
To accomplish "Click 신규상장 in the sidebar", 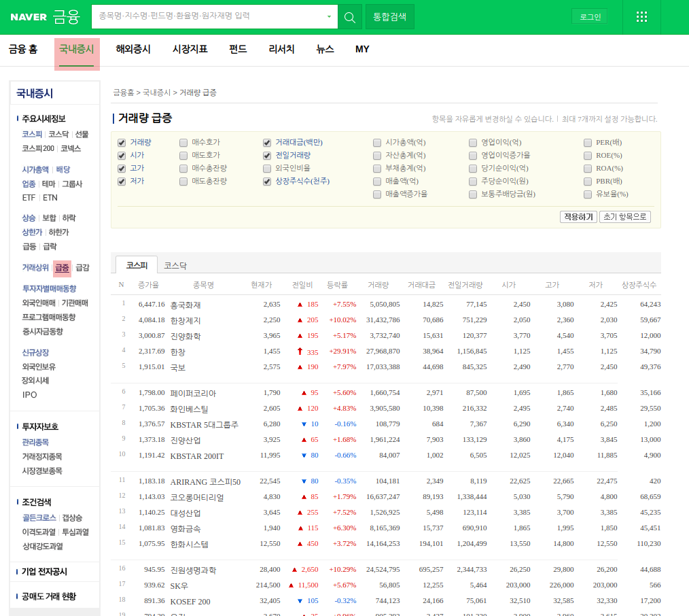I will (35, 352).
